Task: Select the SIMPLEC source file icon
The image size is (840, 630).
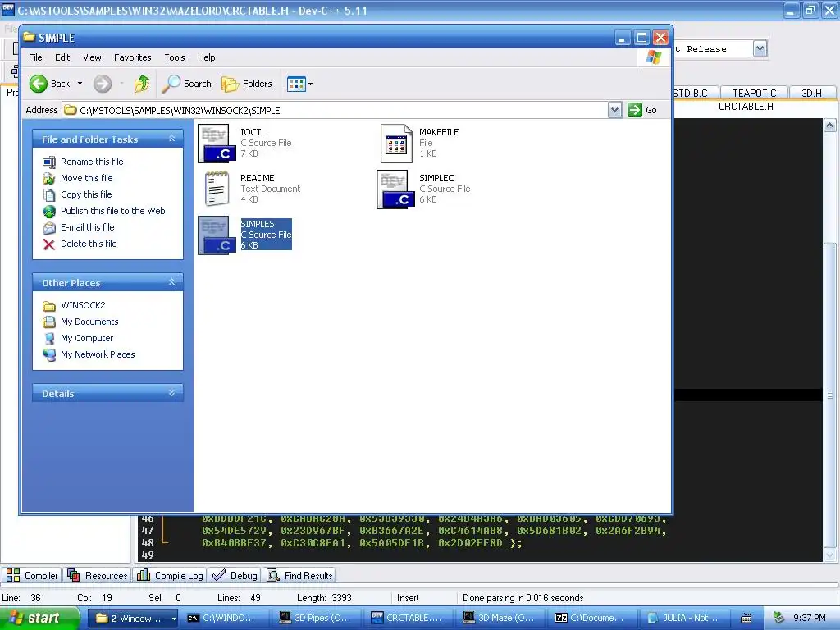Action: pos(396,189)
